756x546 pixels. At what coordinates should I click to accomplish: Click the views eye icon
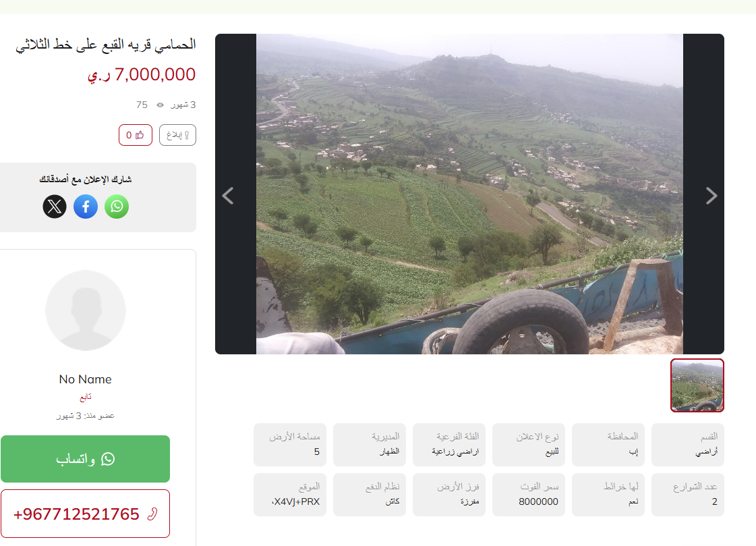click(x=160, y=105)
